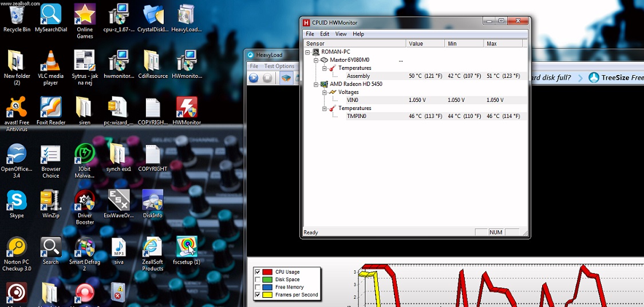
Task: Open HWMonitor View menu
Action: [x=341, y=34]
